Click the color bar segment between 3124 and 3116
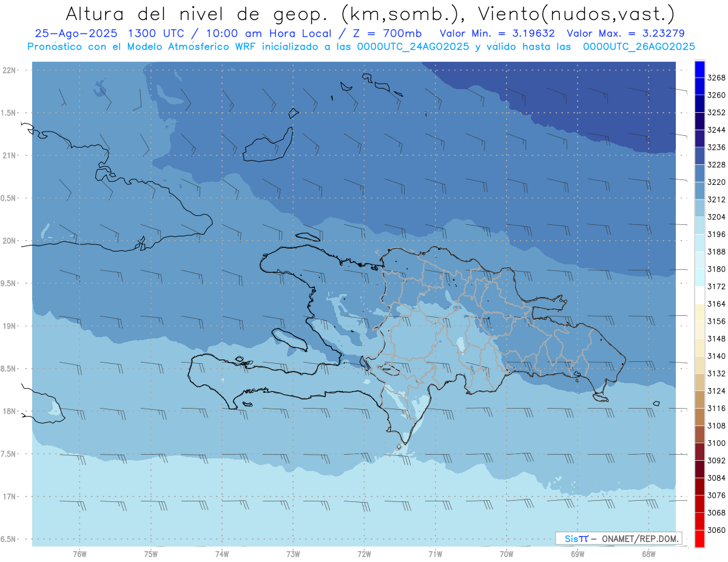Image resolution: width=728 pixels, height=562 pixels. (x=699, y=400)
